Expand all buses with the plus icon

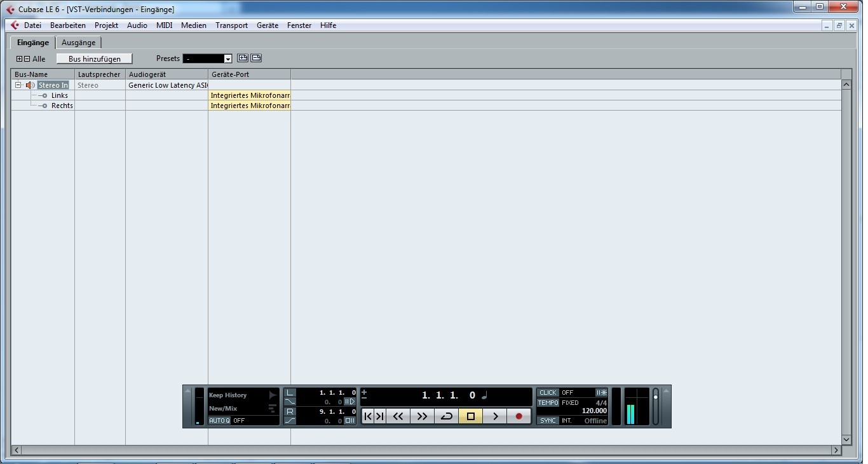coord(19,59)
